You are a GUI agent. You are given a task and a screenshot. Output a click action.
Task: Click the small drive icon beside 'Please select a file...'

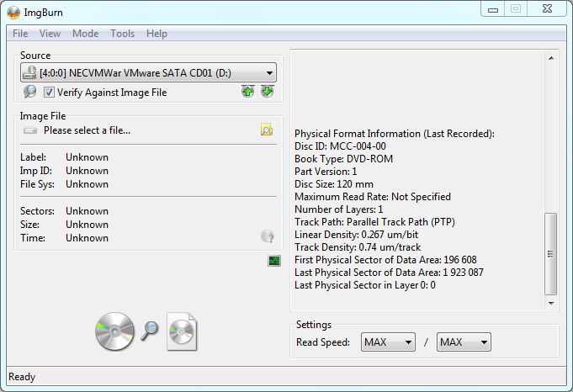[30, 130]
